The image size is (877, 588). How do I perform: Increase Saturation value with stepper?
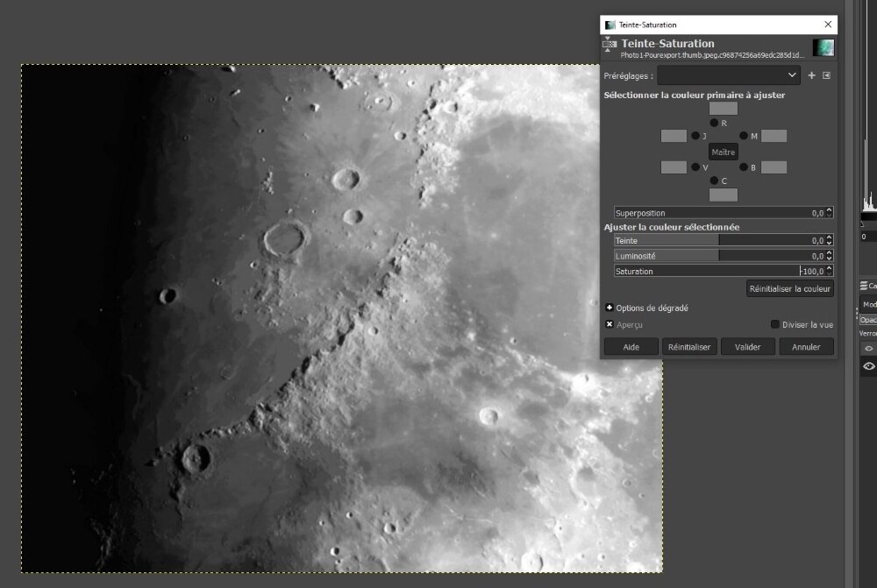pyautogui.click(x=830, y=268)
